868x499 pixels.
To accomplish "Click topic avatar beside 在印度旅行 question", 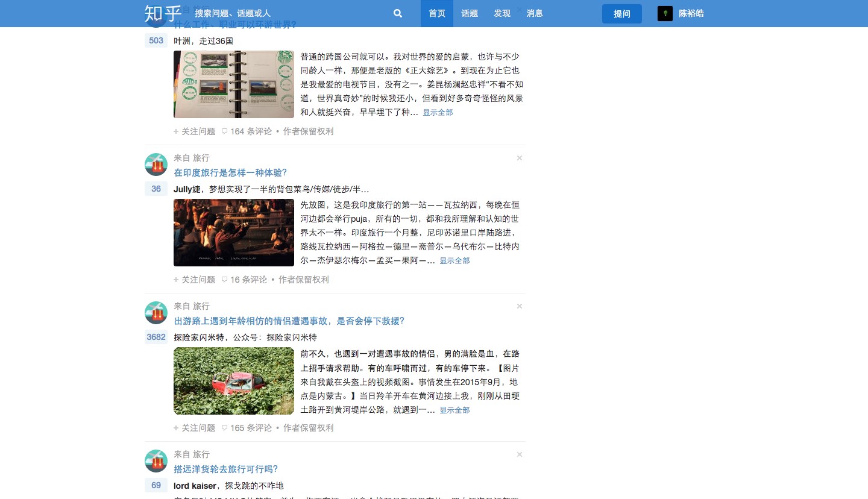I will point(156,164).
